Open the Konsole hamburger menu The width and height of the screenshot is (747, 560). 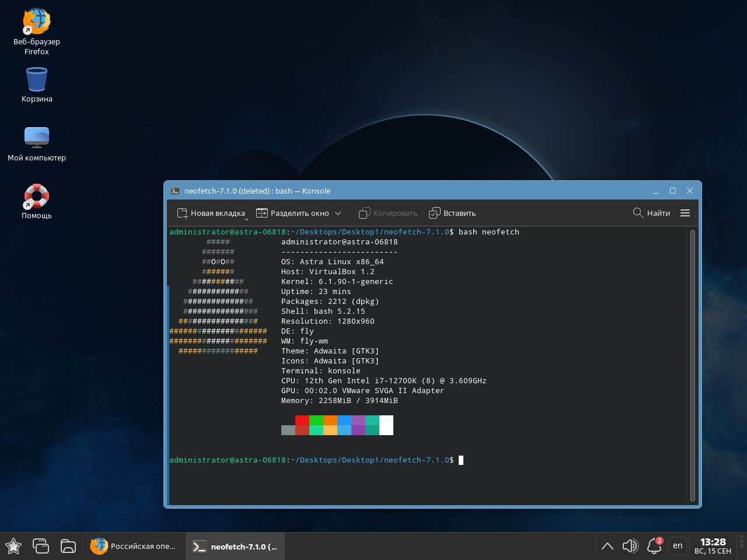click(685, 213)
